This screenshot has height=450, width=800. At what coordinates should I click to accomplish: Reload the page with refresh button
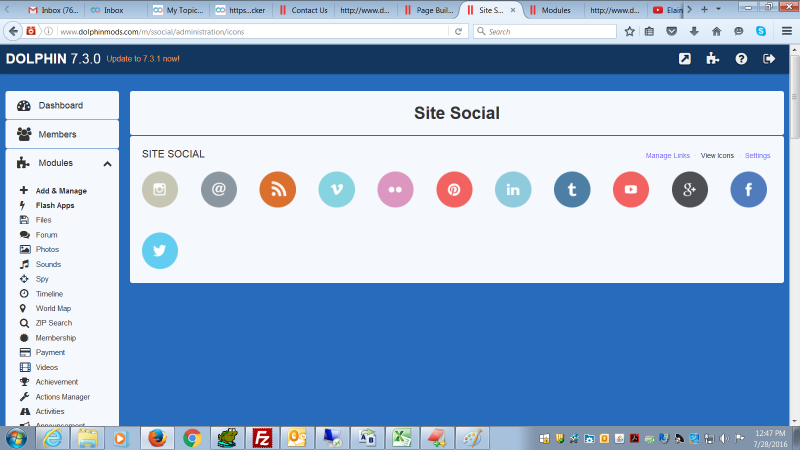pos(458,32)
